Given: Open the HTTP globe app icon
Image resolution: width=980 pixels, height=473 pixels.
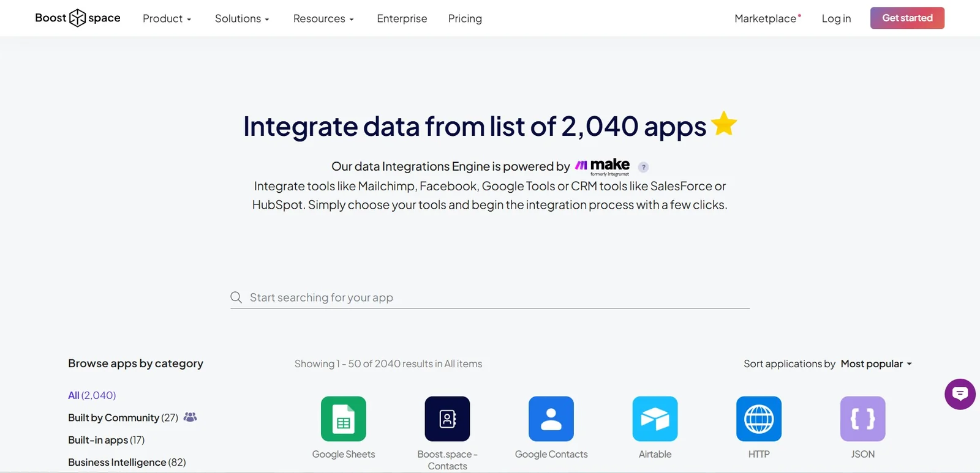Looking at the screenshot, I should (759, 419).
